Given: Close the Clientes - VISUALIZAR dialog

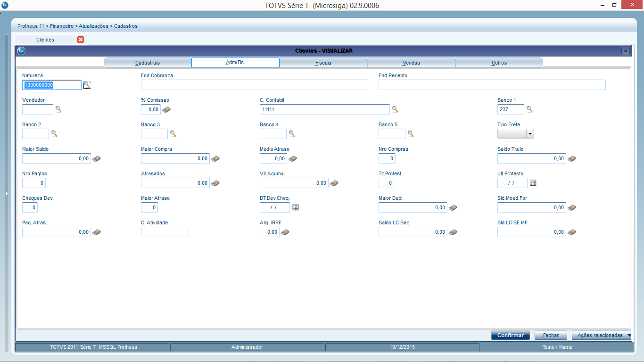Looking at the screenshot, I should [626, 50].
